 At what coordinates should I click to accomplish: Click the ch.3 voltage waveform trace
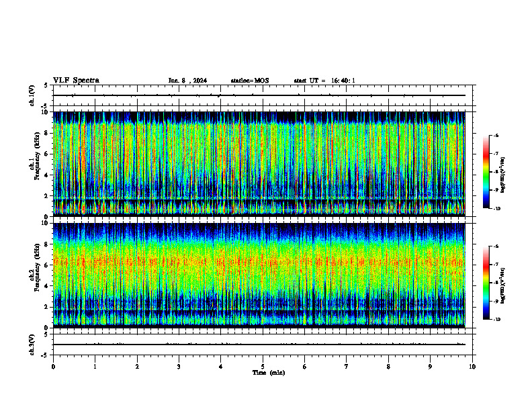259,345
